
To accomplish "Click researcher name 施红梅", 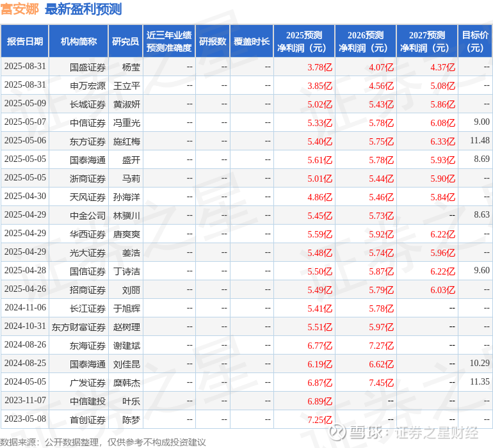I will click(x=127, y=141).
